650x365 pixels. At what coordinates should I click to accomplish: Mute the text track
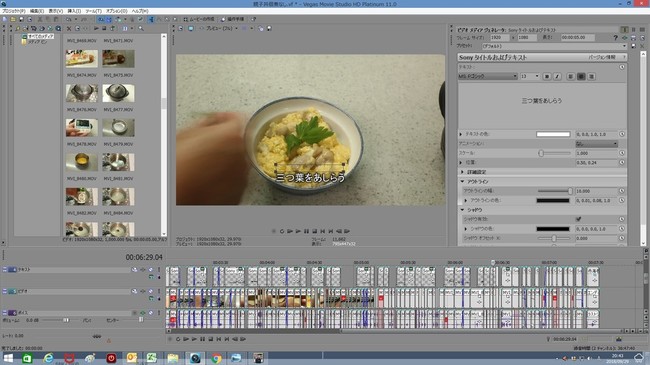[150, 270]
